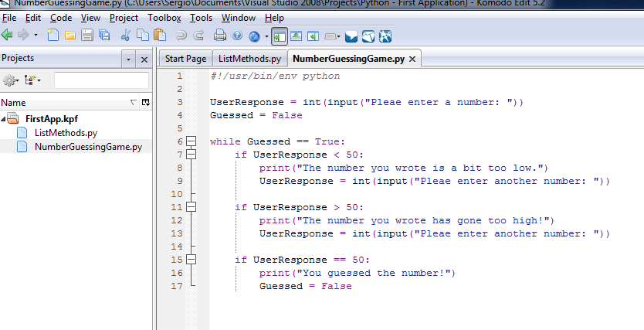Open the Edit menu
Screen dimensions: 644x330
click(x=33, y=18)
